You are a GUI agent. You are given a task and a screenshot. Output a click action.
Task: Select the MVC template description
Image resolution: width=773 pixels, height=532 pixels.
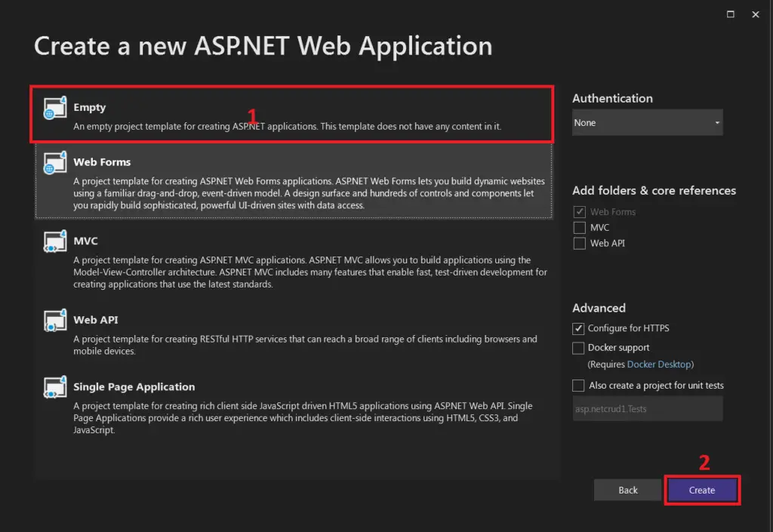pyautogui.click(x=310, y=272)
